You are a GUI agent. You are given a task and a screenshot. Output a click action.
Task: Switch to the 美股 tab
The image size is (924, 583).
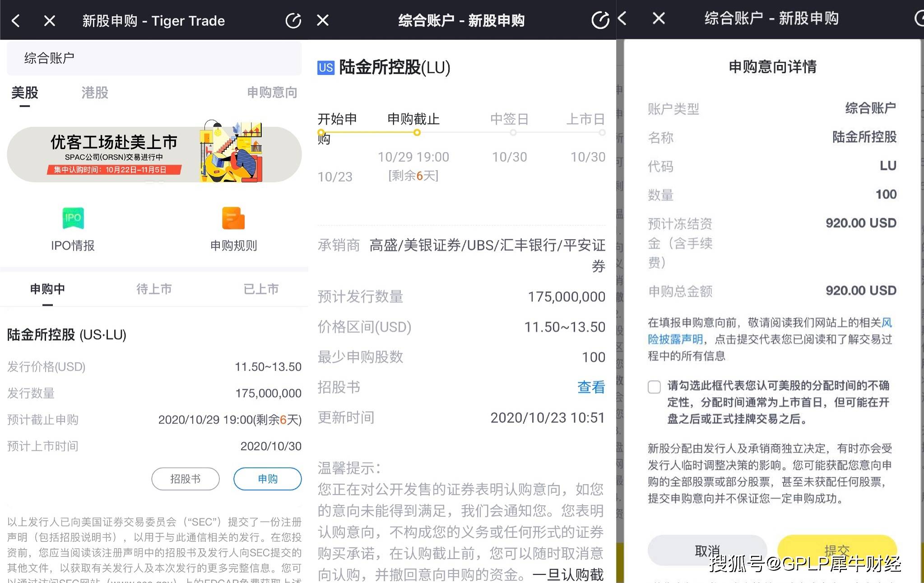(25, 93)
